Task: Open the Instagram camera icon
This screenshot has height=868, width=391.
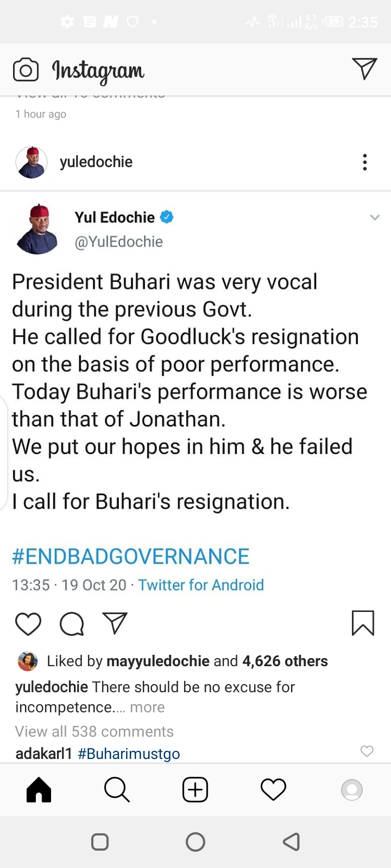Action: 26,70
